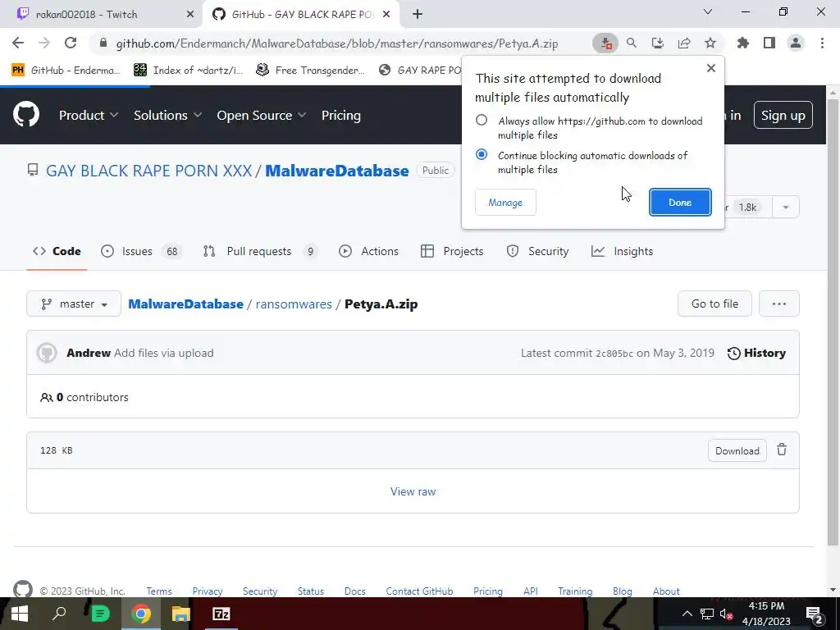
Task: Click the Pricing header link
Action: coord(340,115)
